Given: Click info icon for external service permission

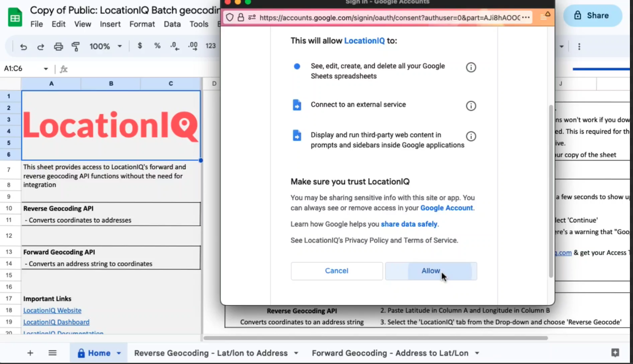Looking at the screenshot, I should point(471,106).
